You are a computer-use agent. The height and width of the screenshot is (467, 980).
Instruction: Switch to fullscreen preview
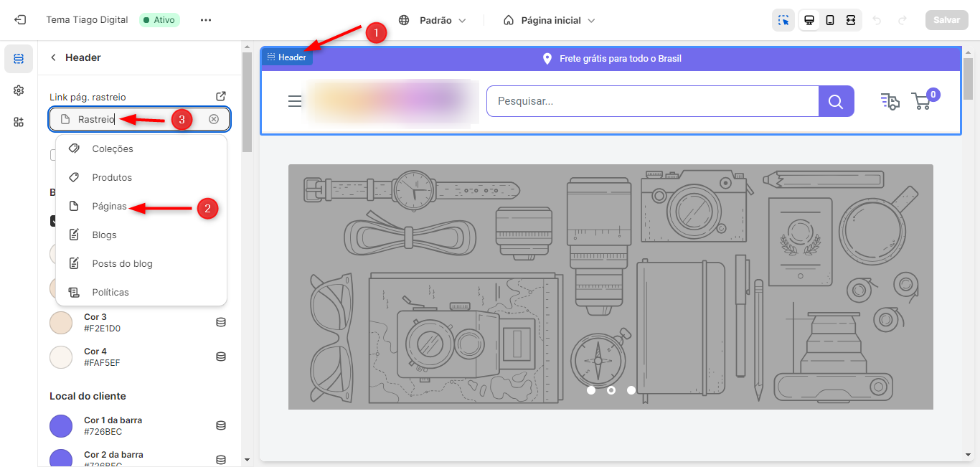tap(851, 20)
